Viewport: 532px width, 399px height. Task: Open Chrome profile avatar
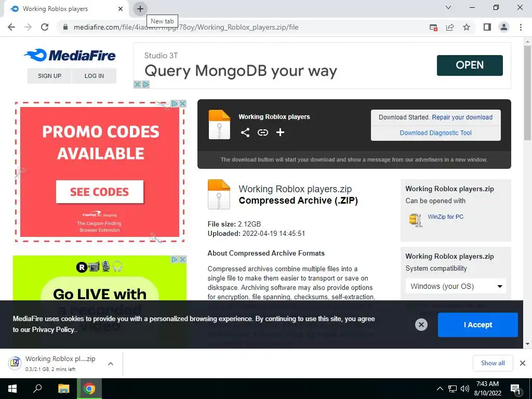click(x=504, y=27)
